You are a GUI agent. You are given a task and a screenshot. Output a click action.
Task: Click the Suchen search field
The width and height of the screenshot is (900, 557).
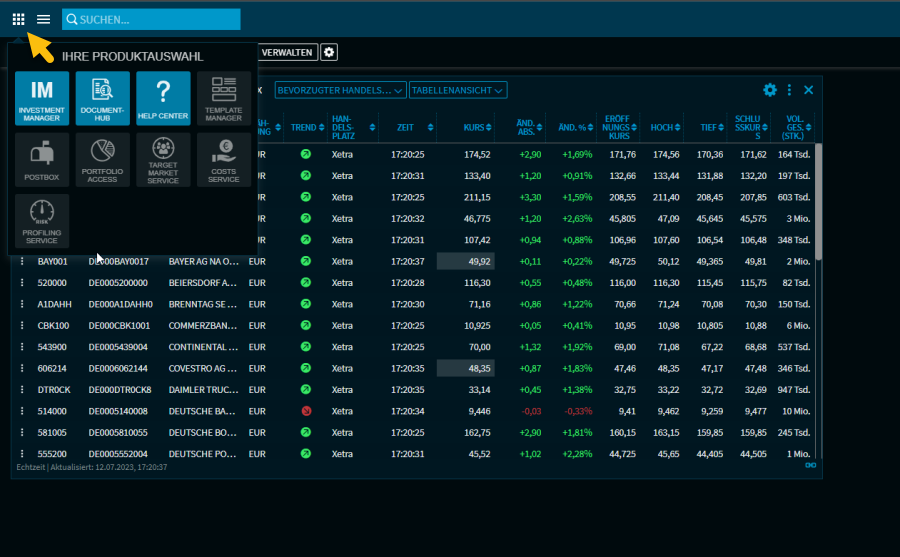click(x=151, y=19)
